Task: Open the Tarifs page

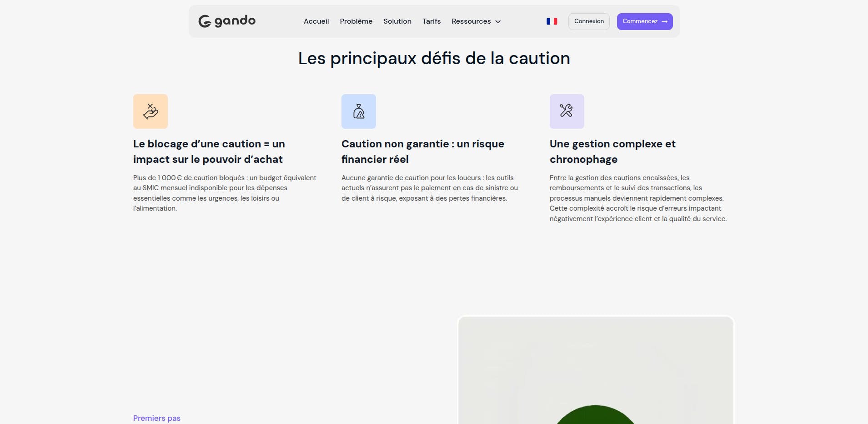Action: tap(431, 21)
